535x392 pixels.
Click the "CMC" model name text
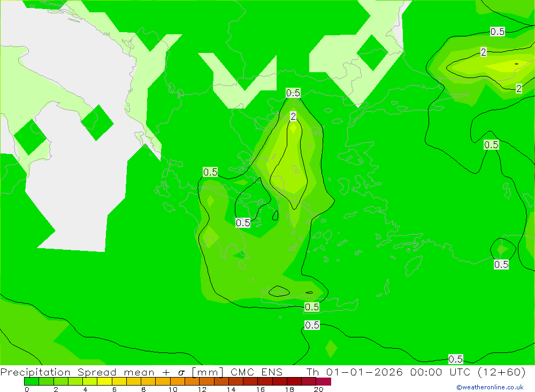click(x=242, y=372)
